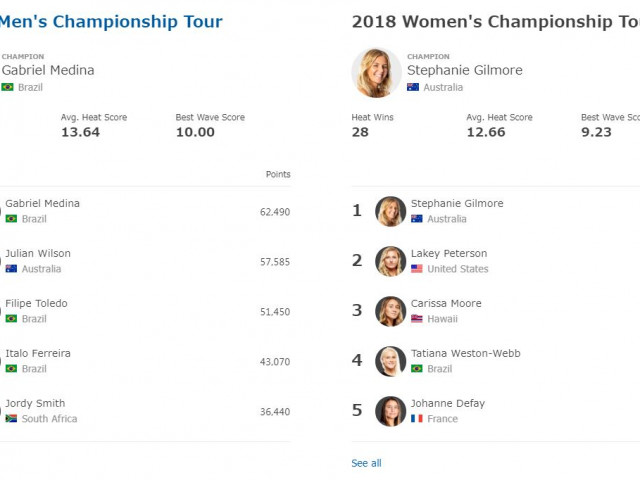Image resolution: width=640 pixels, height=480 pixels.
Task: Click the Hawaii flag under Carissa Moore
Action: point(417,318)
